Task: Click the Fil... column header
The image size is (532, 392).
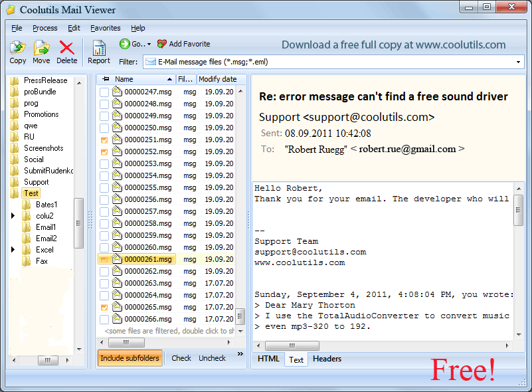Action: 185,79
